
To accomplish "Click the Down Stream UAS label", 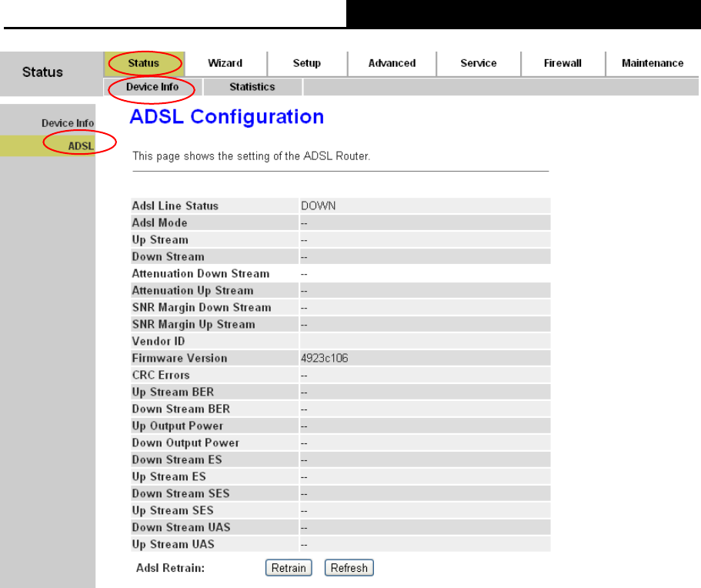I will (182, 528).
